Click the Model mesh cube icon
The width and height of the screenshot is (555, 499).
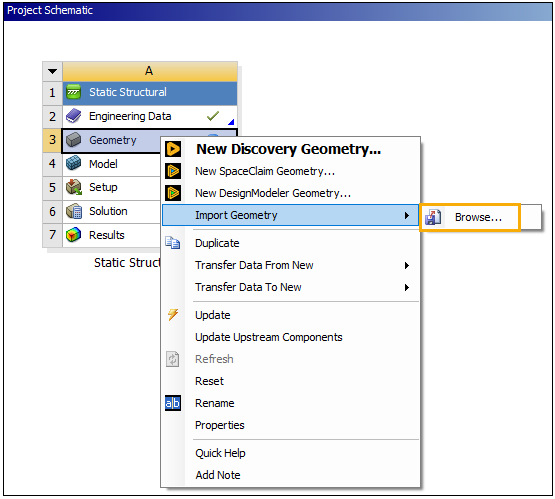(x=74, y=164)
